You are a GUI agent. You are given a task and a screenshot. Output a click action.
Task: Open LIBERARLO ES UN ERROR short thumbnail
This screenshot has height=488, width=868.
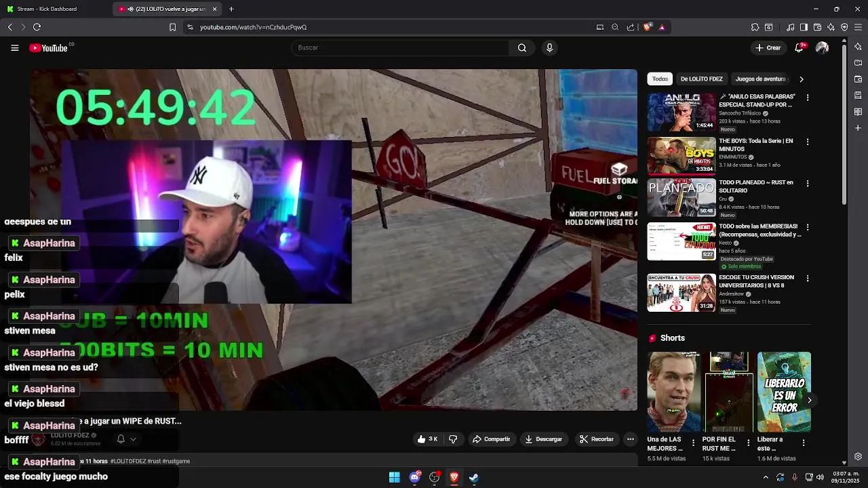tap(784, 391)
